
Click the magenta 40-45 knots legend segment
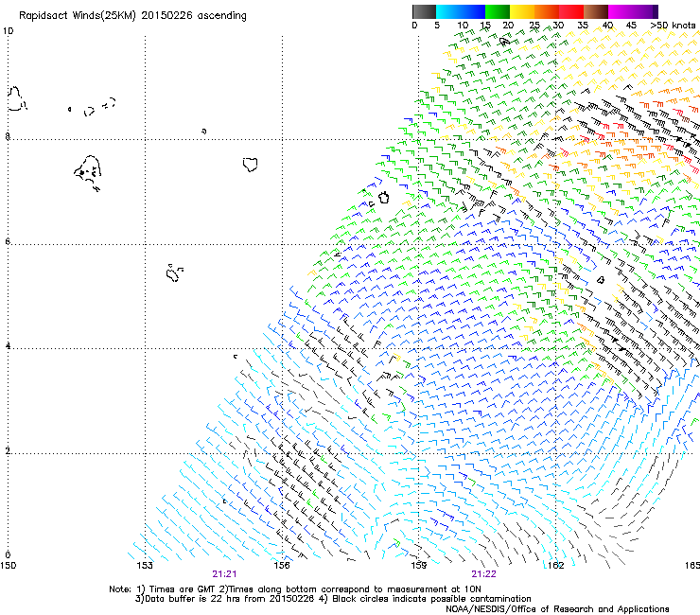621,11
